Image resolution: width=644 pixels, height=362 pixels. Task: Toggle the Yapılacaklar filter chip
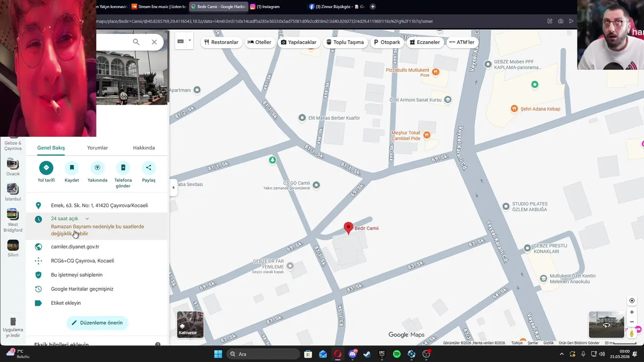[299, 42]
